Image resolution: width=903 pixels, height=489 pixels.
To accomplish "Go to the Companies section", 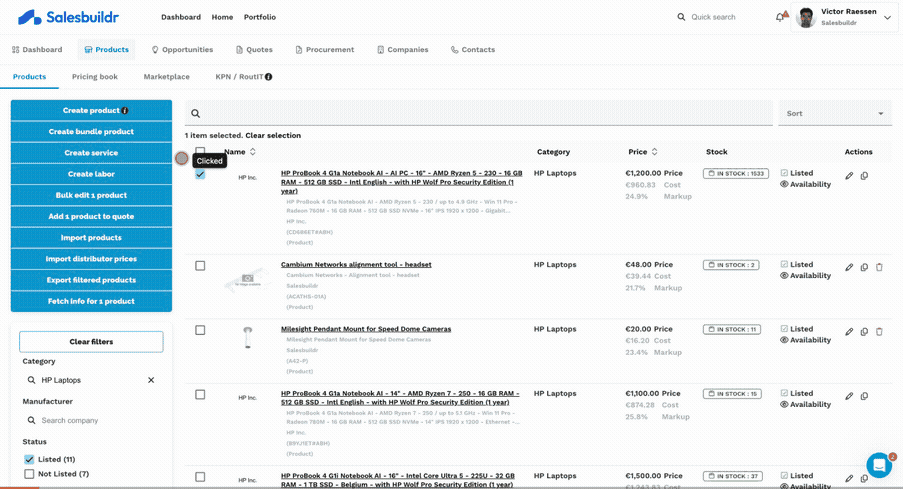I will coord(403,50).
